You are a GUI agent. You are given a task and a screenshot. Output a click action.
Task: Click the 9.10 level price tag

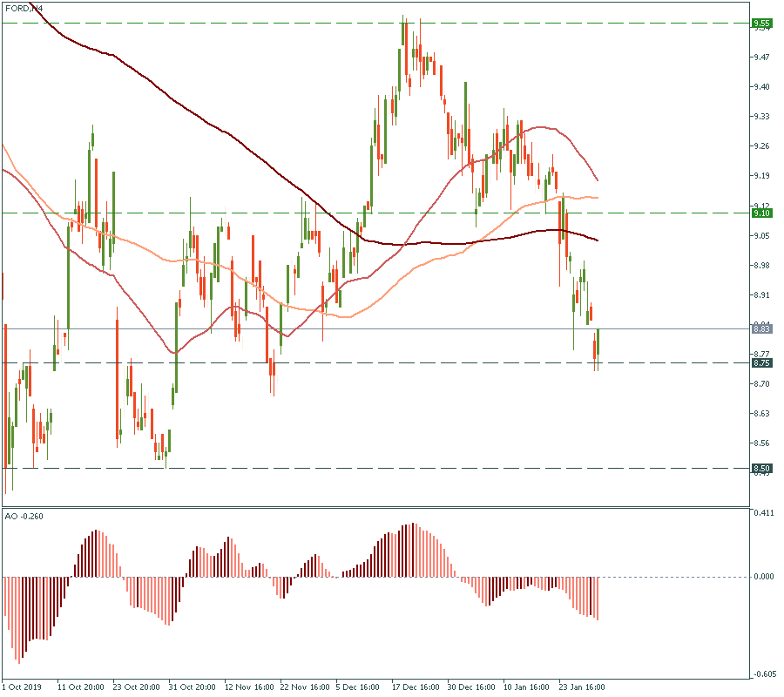click(x=760, y=213)
